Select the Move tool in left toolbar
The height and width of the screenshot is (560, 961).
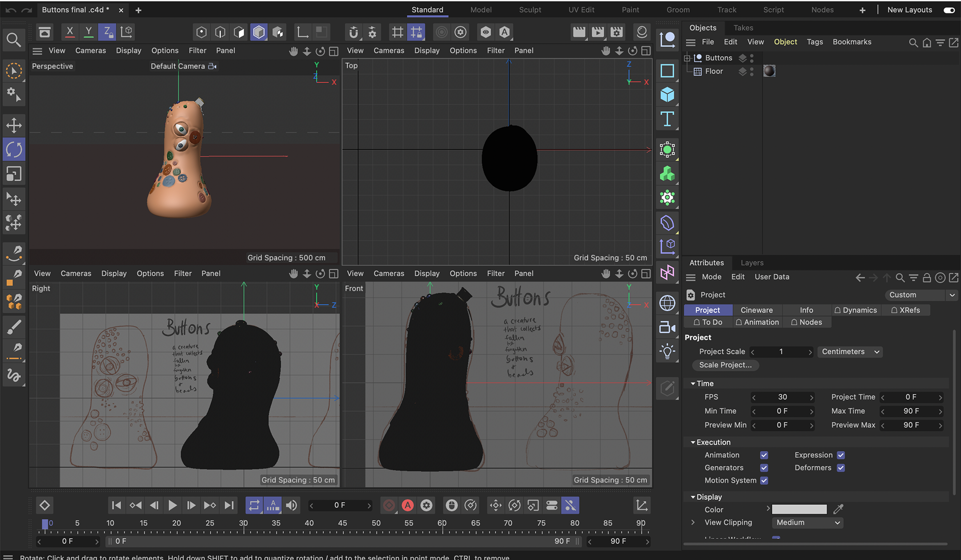coord(14,125)
